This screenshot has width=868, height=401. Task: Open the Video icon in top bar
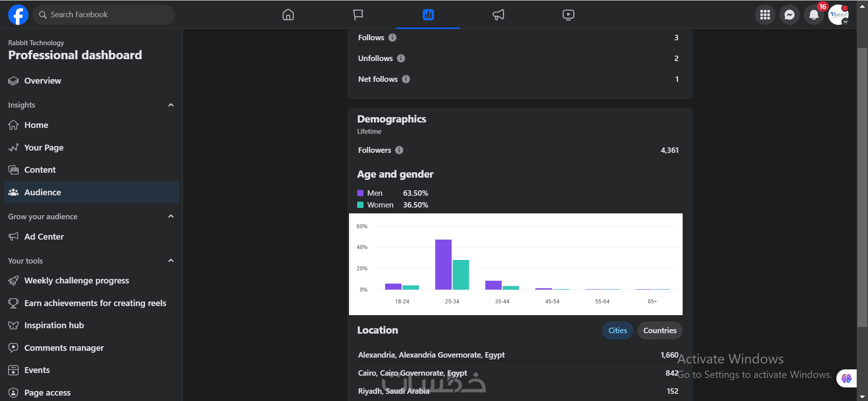tap(568, 15)
